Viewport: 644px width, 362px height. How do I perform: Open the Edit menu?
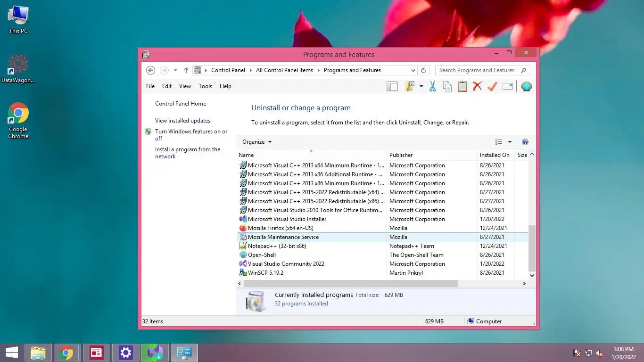click(167, 86)
